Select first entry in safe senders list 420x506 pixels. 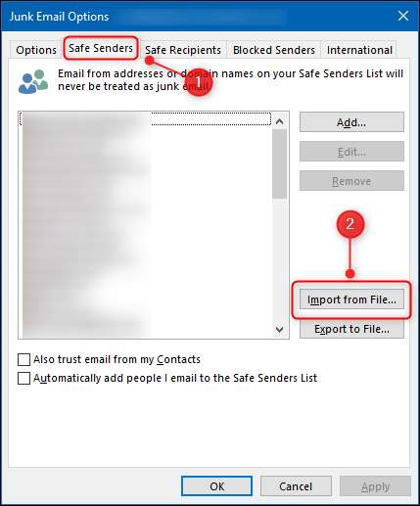[146, 119]
